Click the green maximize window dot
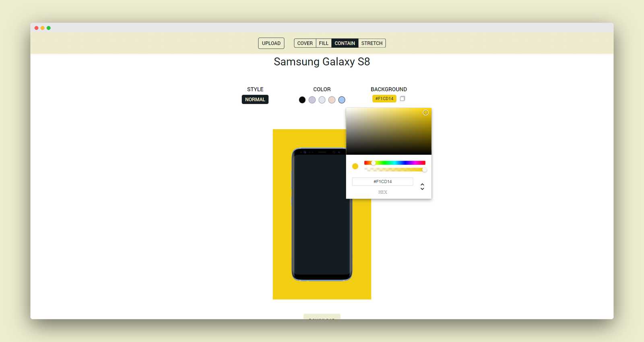 (x=49, y=28)
